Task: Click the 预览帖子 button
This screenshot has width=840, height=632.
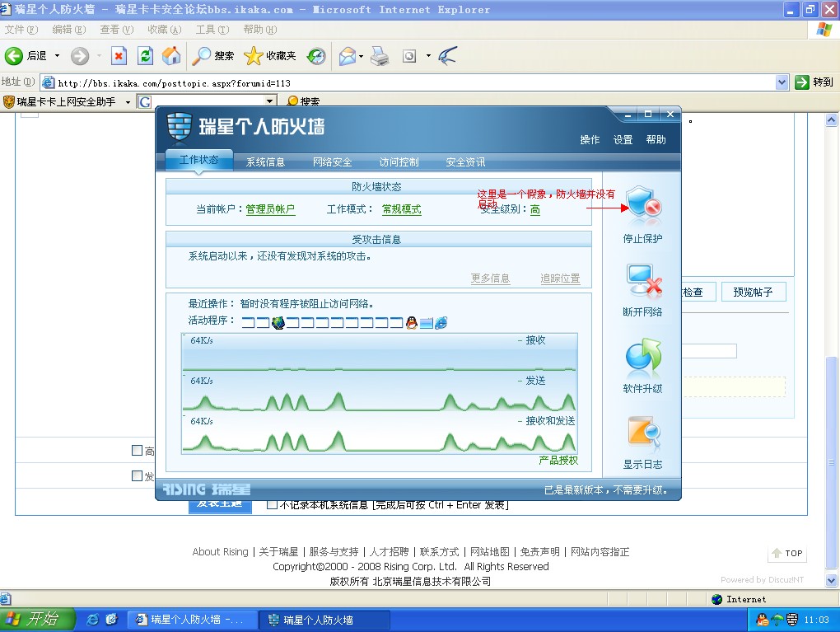Action: coord(753,292)
